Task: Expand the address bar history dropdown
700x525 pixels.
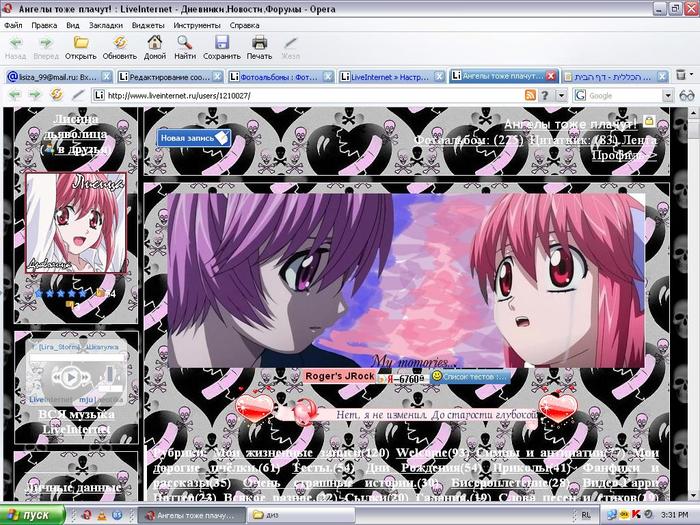Action: [561, 96]
